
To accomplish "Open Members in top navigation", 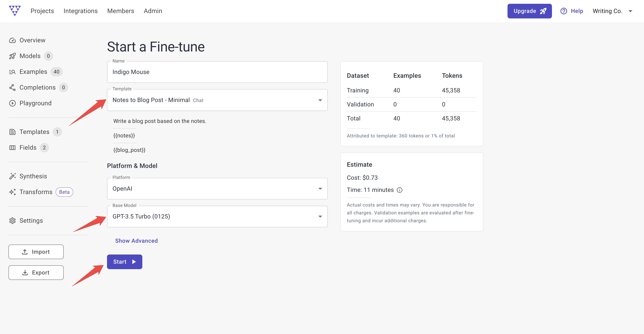I will coord(121,11).
